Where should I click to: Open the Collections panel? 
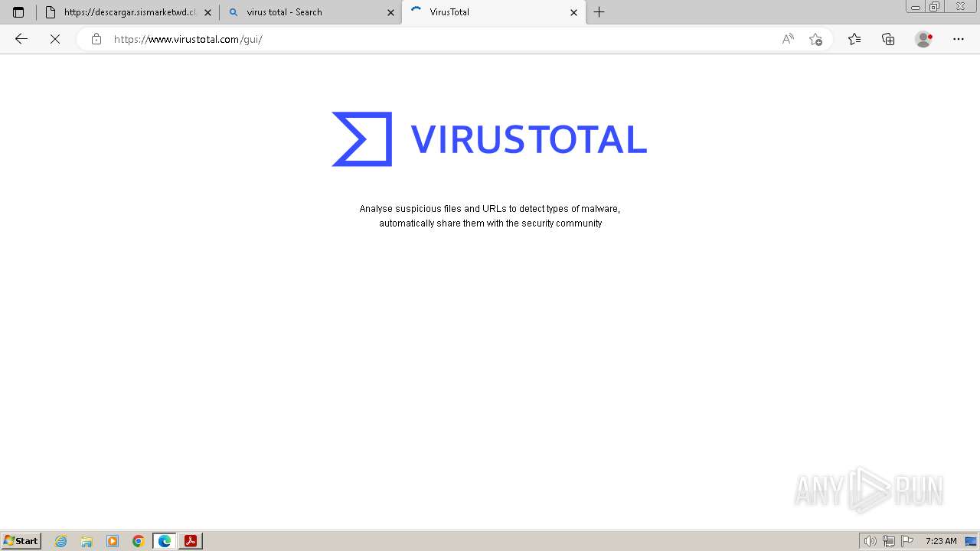[888, 39]
